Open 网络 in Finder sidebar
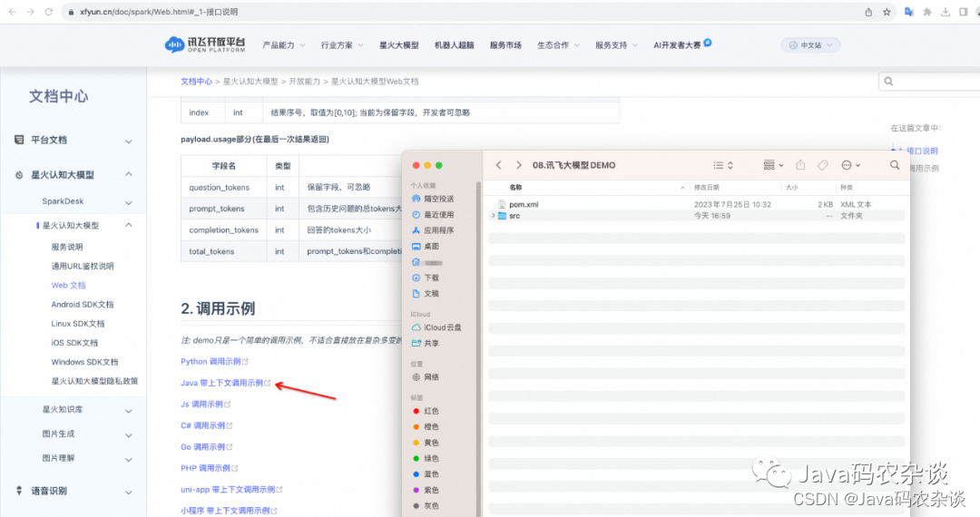Viewport: 980px width, 517px height. tap(426, 377)
